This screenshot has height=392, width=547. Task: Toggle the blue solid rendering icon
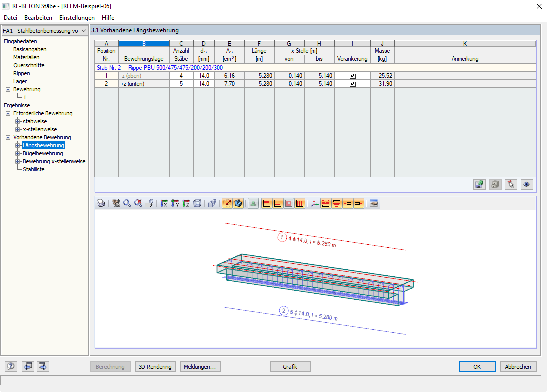click(x=238, y=203)
